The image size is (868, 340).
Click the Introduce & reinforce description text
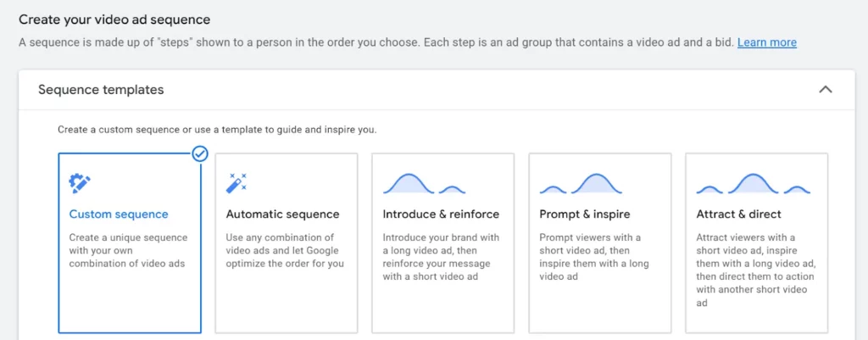[x=441, y=257]
